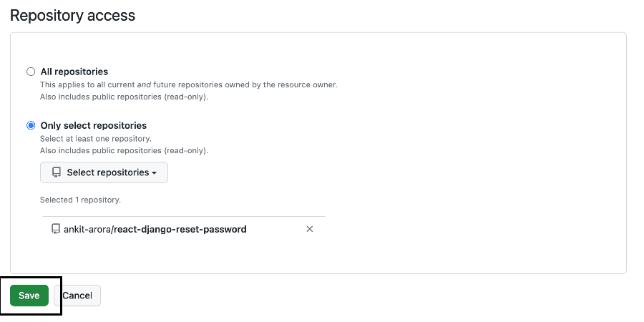Select the All repositories radio button
The image size is (644, 322).
coord(31,72)
